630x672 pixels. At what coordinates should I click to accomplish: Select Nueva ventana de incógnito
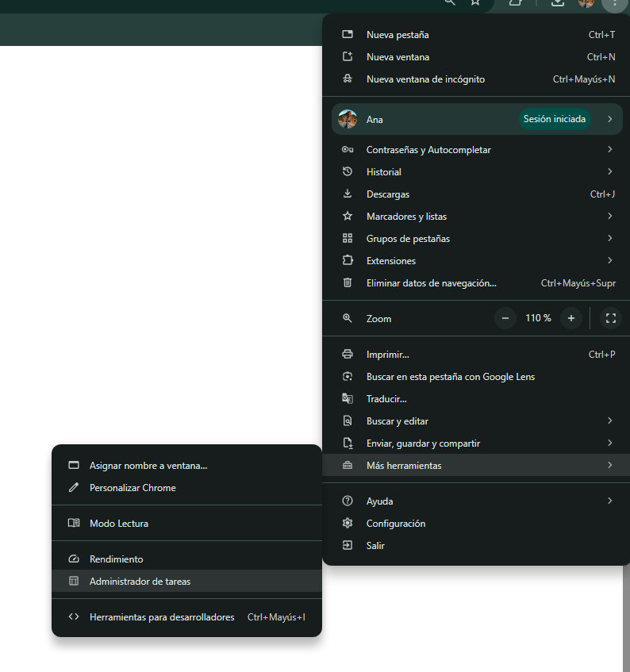425,79
